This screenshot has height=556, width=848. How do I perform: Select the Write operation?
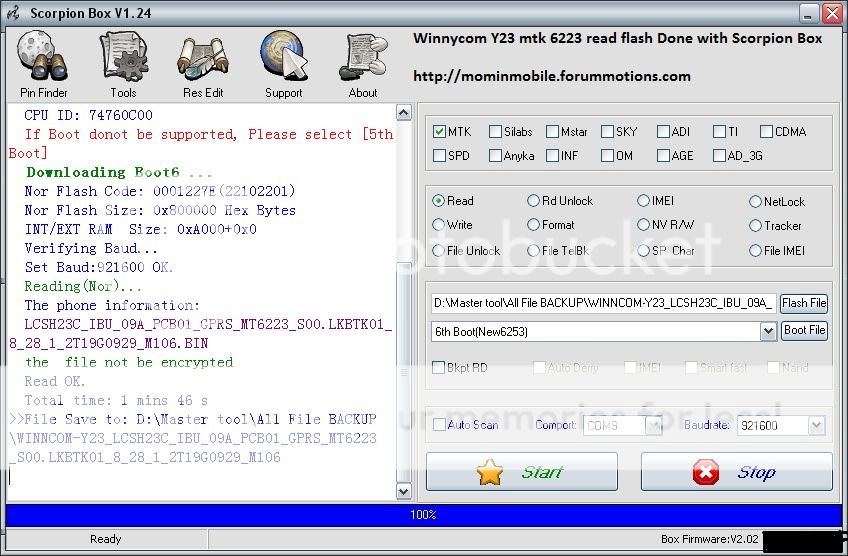click(439, 224)
